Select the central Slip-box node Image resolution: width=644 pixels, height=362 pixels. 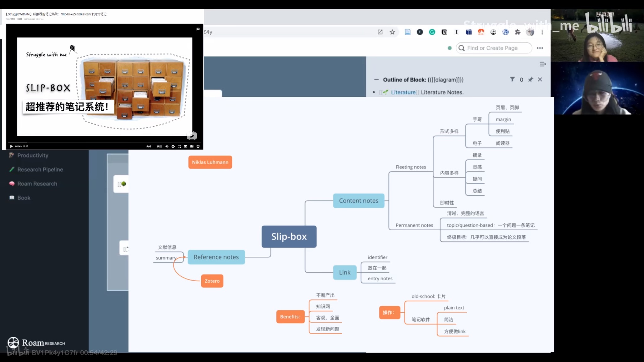[289, 237]
